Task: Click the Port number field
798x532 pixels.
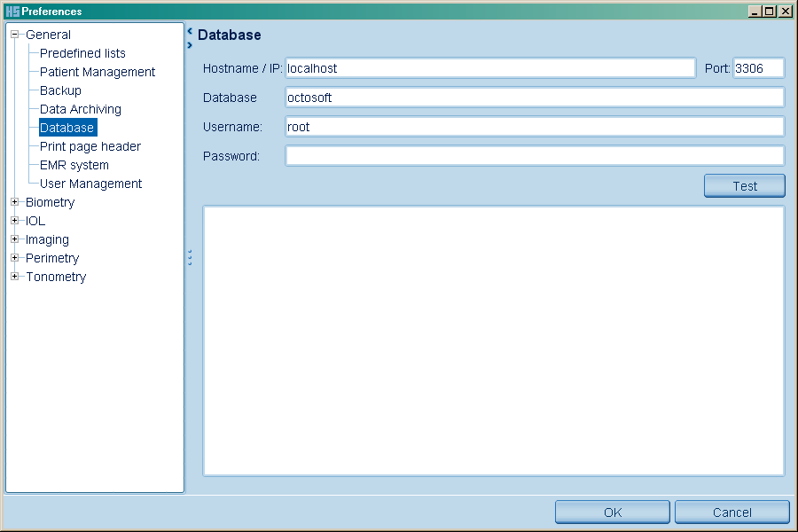Action: click(x=758, y=68)
